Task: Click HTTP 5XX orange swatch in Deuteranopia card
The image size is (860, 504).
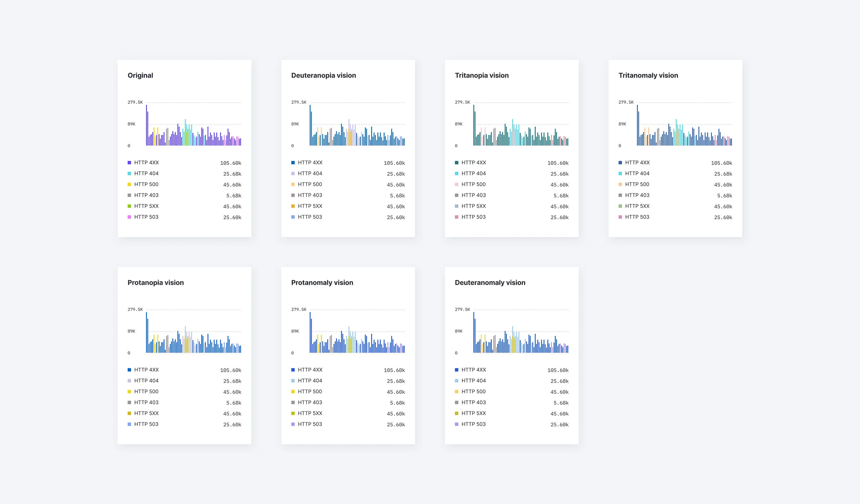Action: coord(293,206)
